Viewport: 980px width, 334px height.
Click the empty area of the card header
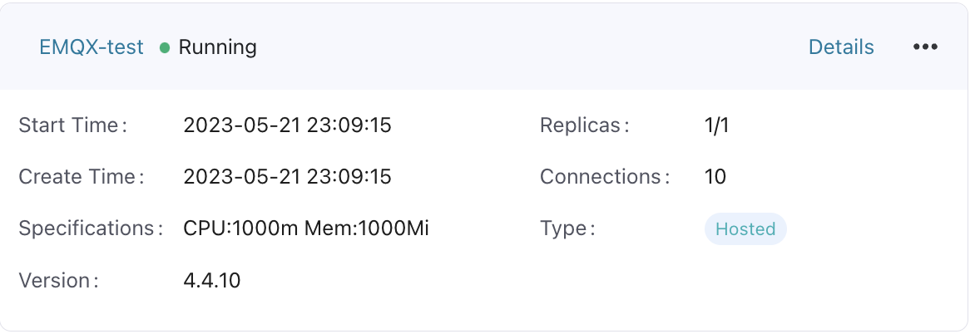(x=532, y=47)
